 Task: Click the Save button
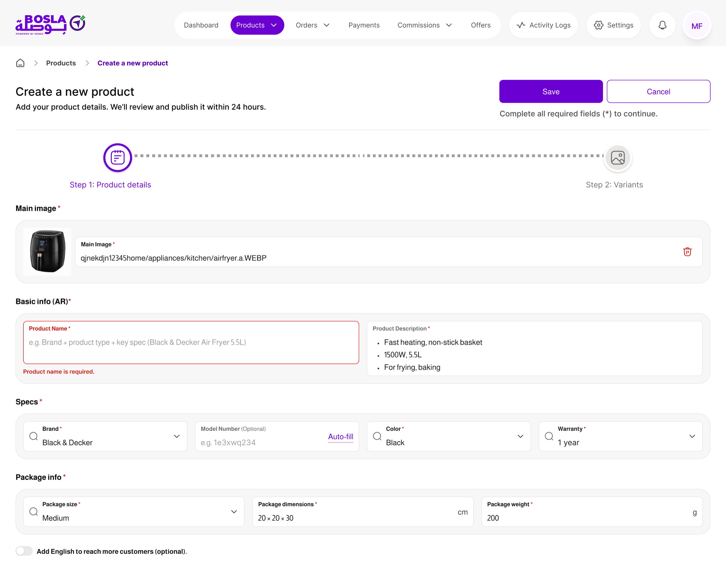tap(551, 92)
